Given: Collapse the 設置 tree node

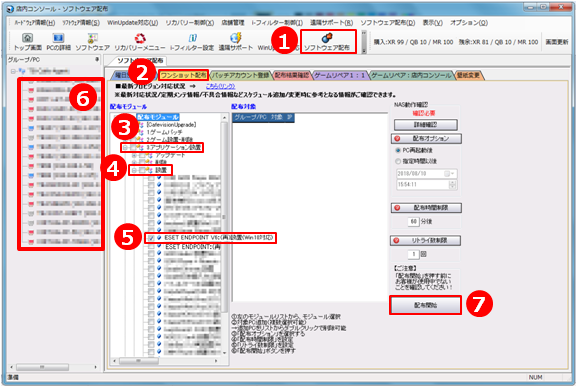Looking at the screenshot, I should point(134,170).
